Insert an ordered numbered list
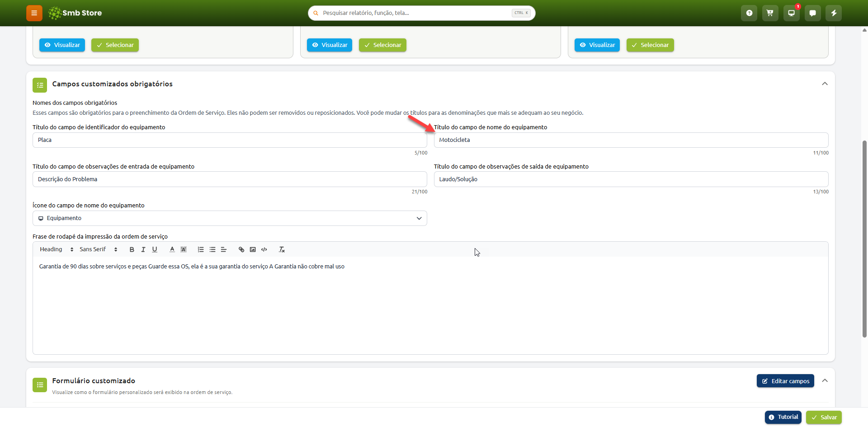 pyautogui.click(x=201, y=249)
